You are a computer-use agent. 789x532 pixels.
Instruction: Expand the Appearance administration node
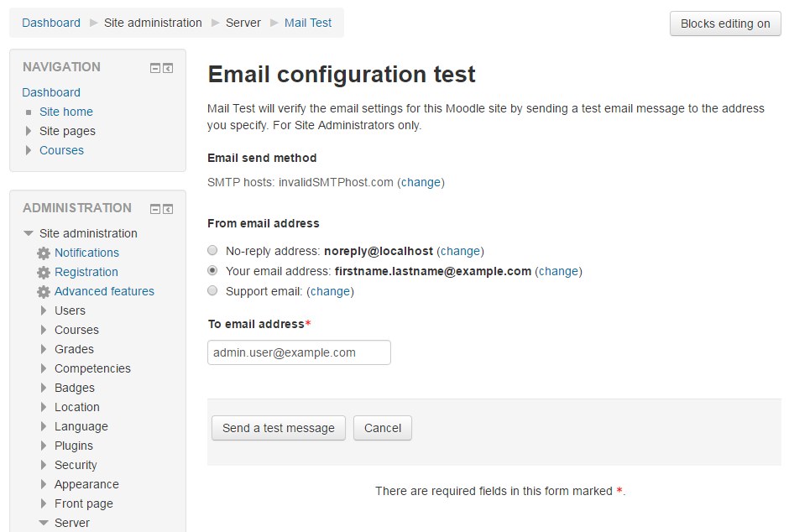click(x=44, y=484)
